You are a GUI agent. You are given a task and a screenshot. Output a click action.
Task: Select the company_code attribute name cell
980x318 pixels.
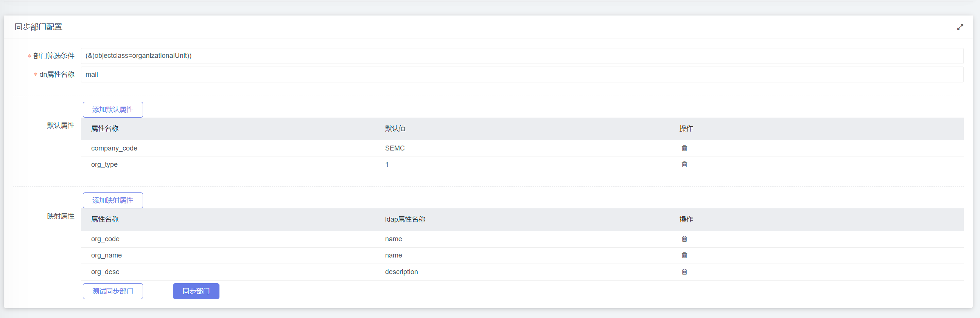(x=114, y=148)
